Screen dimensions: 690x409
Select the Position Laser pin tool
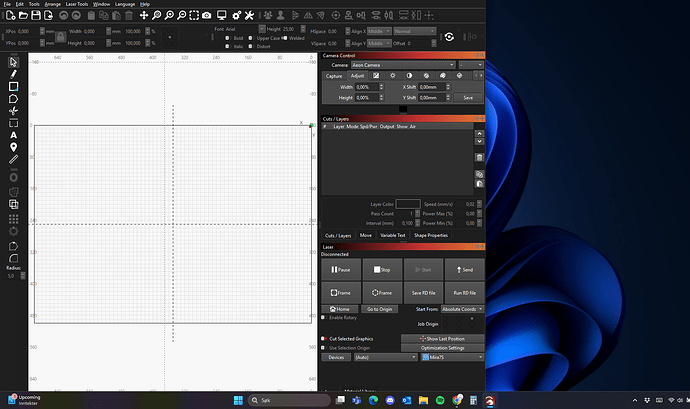[x=13, y=147]
